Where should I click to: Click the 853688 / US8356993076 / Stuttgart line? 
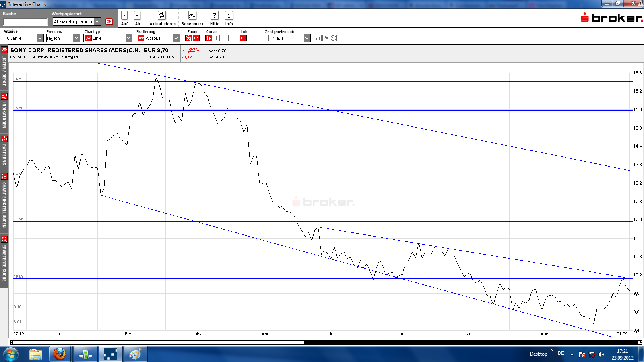[x=44, y=57]
